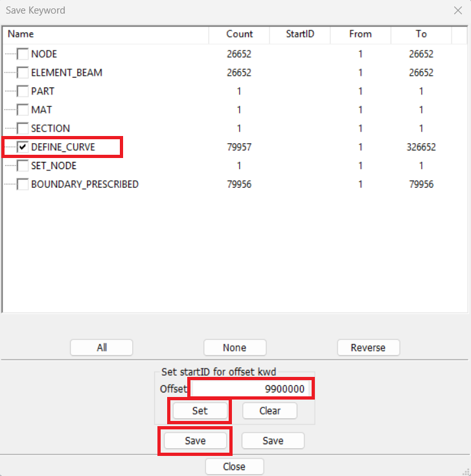Check the NODE keyword checkbox
Viewport: 471px width, 476px height.
23,54
